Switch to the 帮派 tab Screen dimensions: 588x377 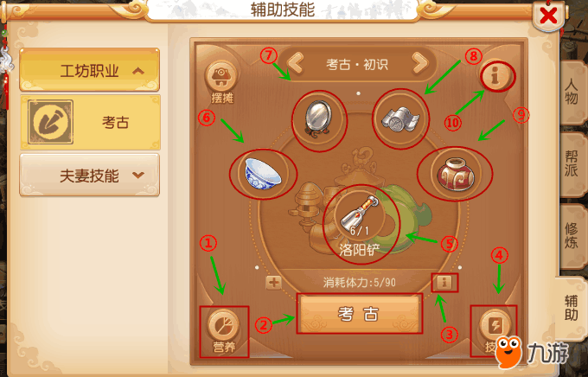572,164
